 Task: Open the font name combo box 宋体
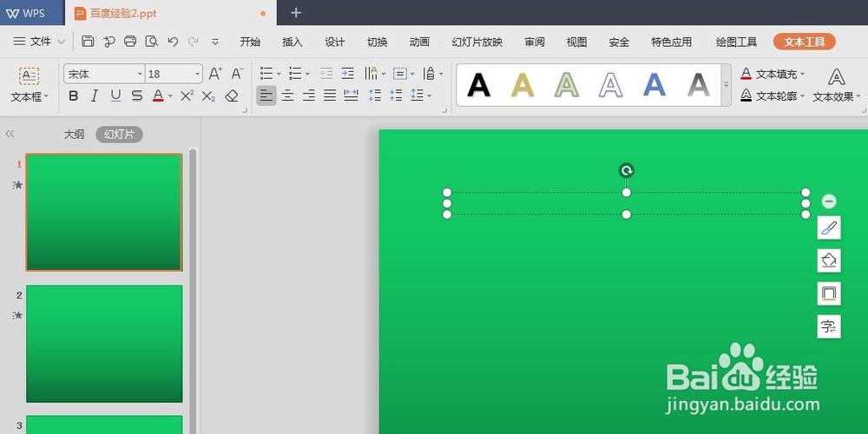tap(104, 74)
